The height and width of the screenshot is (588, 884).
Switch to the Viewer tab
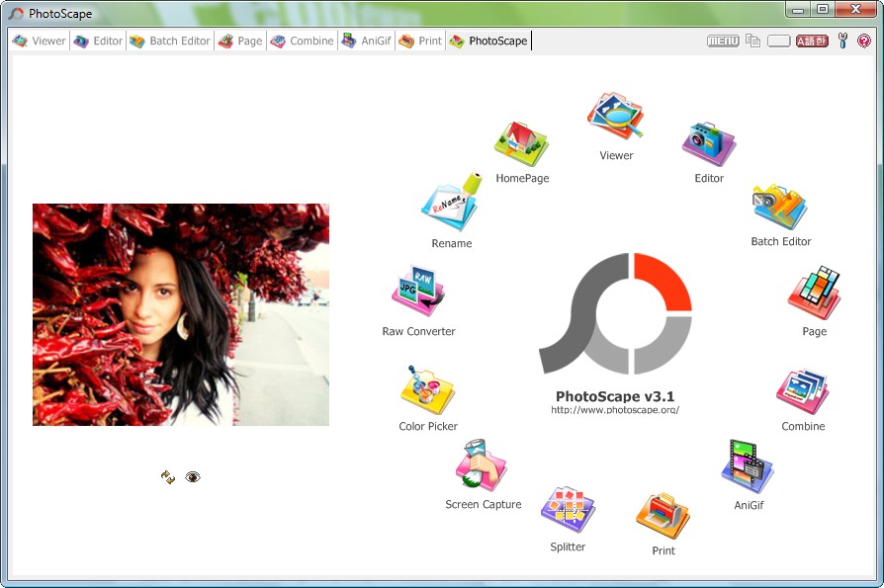coord(39,41)
